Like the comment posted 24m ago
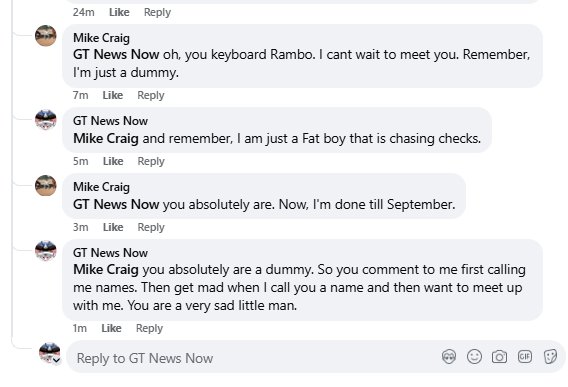This screenshot has height=387, width=568. (x=119, y=12)
